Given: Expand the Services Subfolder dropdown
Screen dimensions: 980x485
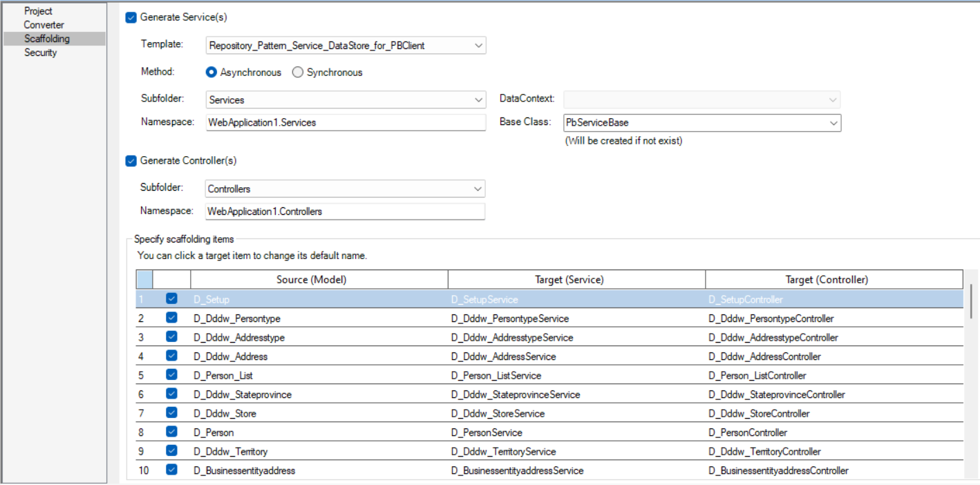Looking at the screenshot, I should [478, 100].
